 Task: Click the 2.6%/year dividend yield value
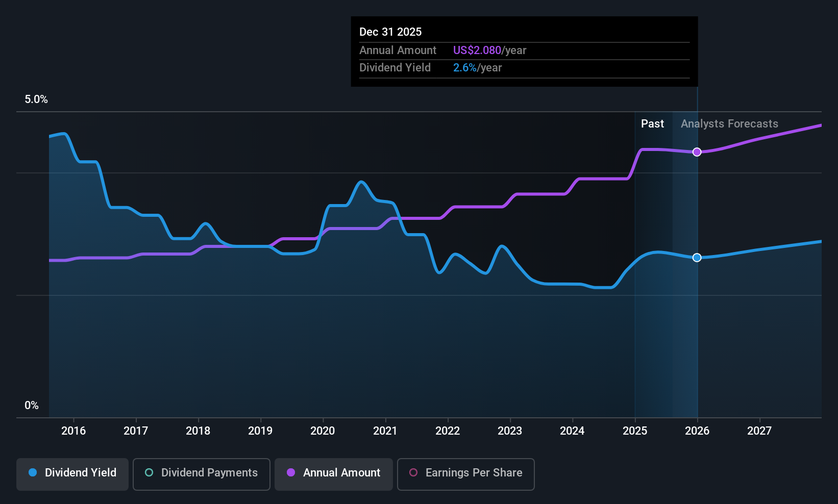(477, 67)
